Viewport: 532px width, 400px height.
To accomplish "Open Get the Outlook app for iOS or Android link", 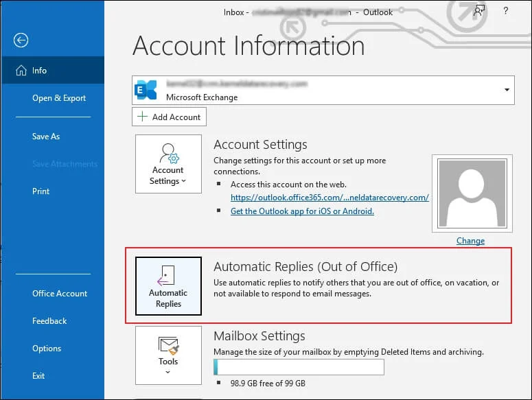I will (302, 211).
